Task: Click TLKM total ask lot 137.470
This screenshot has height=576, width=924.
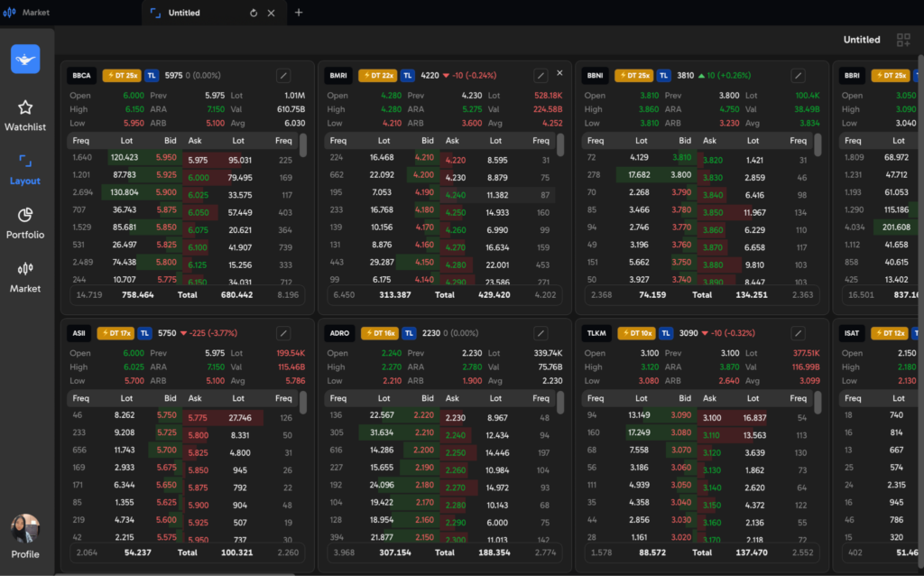Action: click(x=752, y=553)
